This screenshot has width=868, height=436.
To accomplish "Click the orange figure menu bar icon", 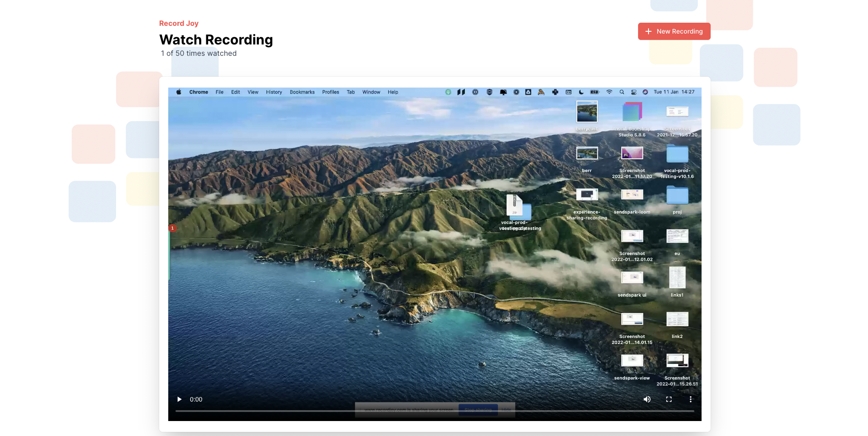I will [x=541, y=92].
